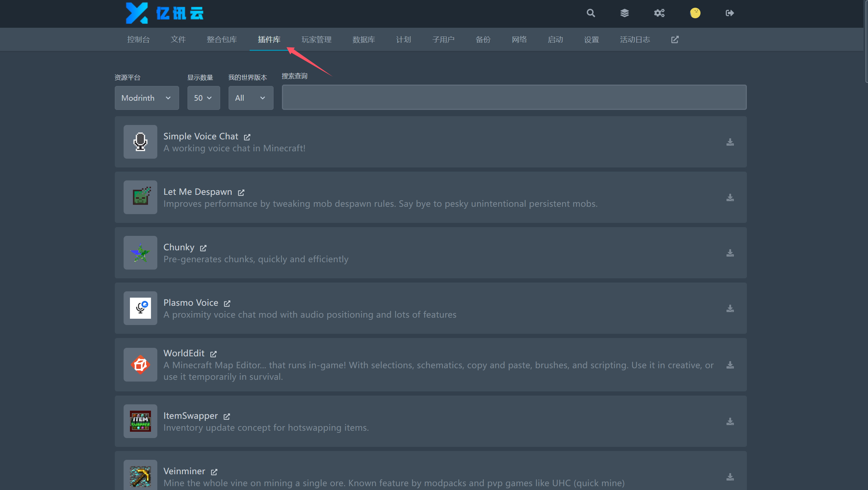Image resolution: width=868 pixels, height=490 pixels.
Task: Switch to 文件 tab
Action: [x=178, y=39]
